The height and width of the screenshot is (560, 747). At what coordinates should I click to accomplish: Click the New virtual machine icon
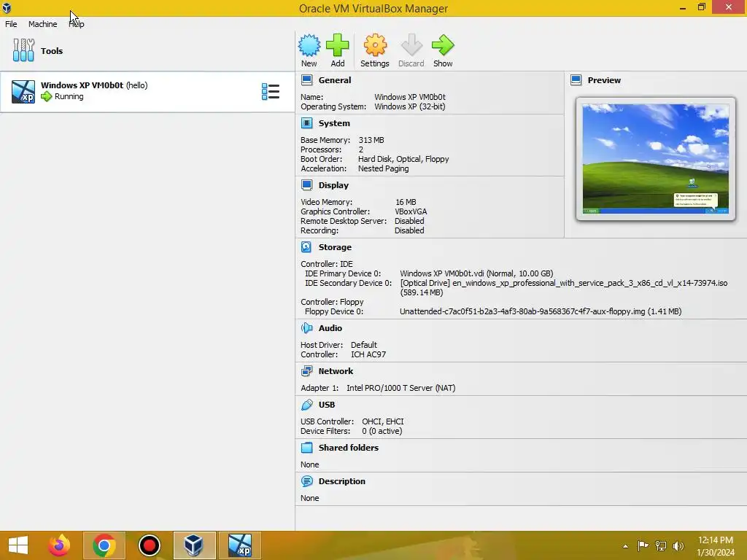(309, 45)
